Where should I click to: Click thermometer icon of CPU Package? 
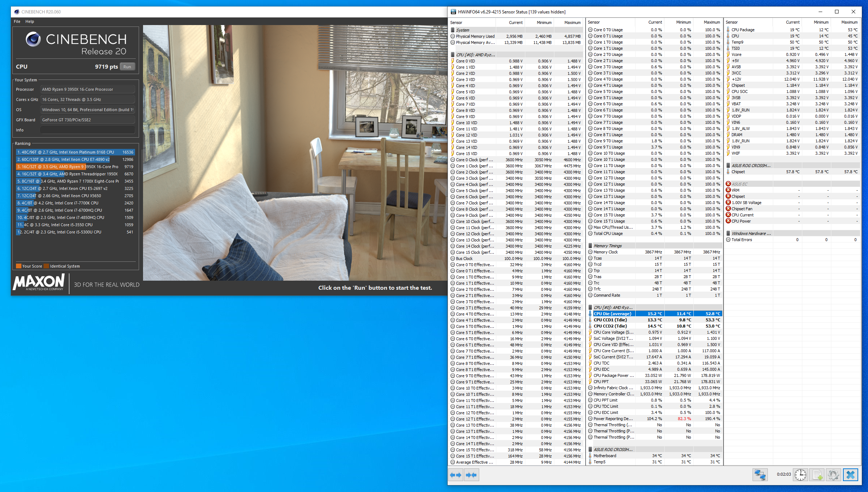(x=728, y=30)
